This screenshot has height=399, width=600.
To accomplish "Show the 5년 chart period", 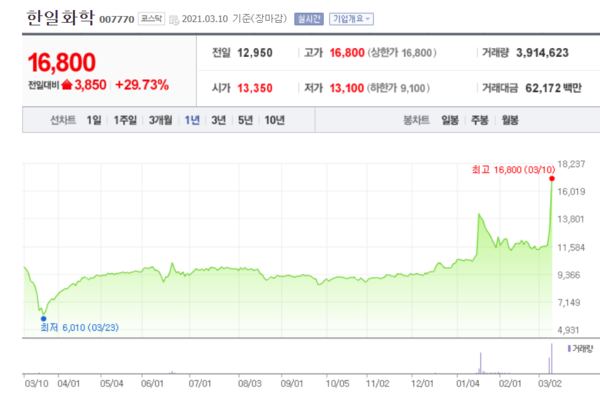I will click(x=245, y=120).
